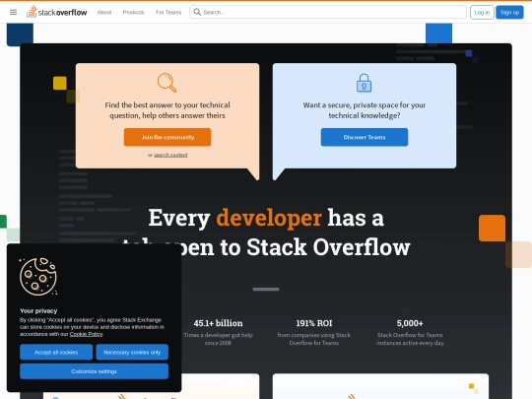Click the '45.1+ billion' statistic
The height and width of the screenshot is (399, 532).
pyautogui.click(x=218, y=323)
